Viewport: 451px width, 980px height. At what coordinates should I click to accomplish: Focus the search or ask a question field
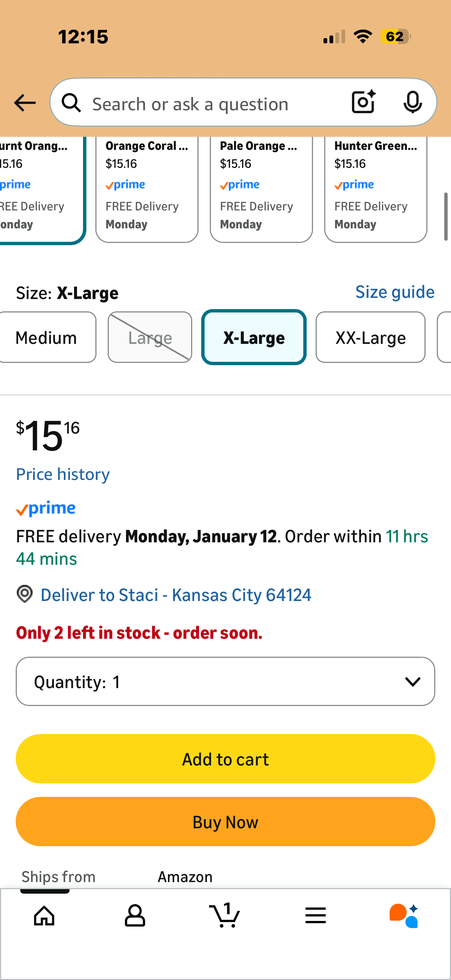(x=213, y=104)
